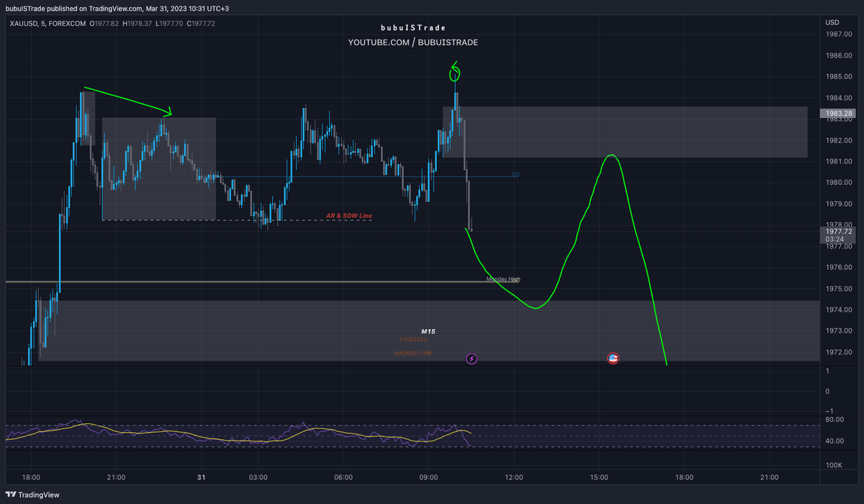Click the 'AR & SOW Line' red label

[348, 215]
